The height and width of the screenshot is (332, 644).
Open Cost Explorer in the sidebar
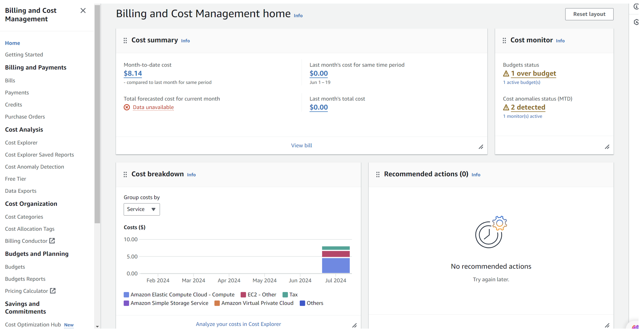coord(21,142)
